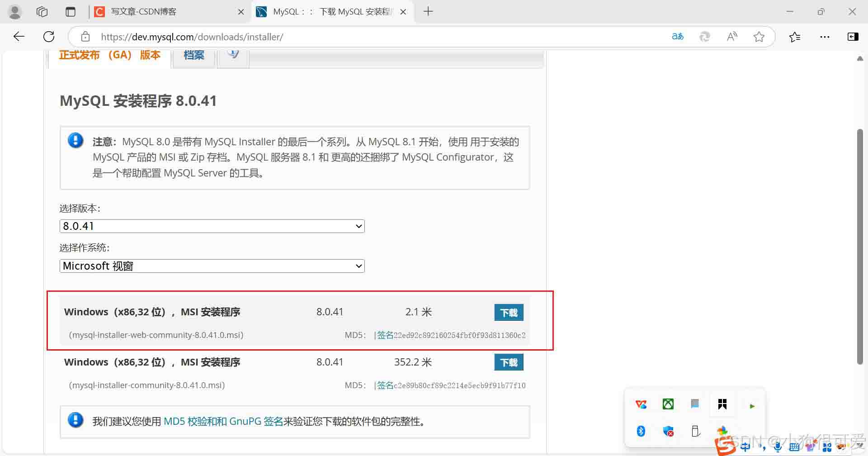Image resolution: width=868 pixels, height=456 pixels.
Task: Open the page translate icon
Action: pyautogui.click(x=678, y=37)
